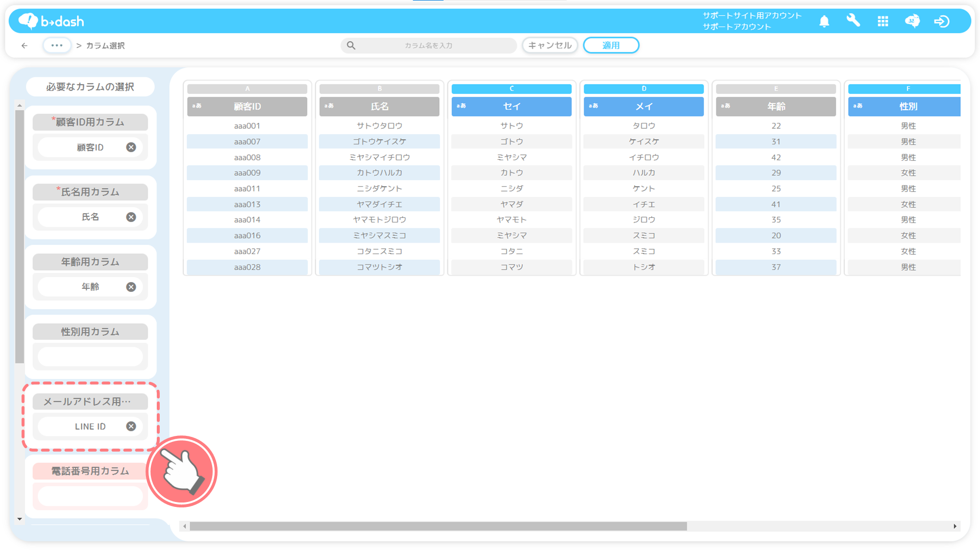The image size is (980, 551).
Task: Expand the breadcrumb ellipsis menu
Action: coord(57,46)
